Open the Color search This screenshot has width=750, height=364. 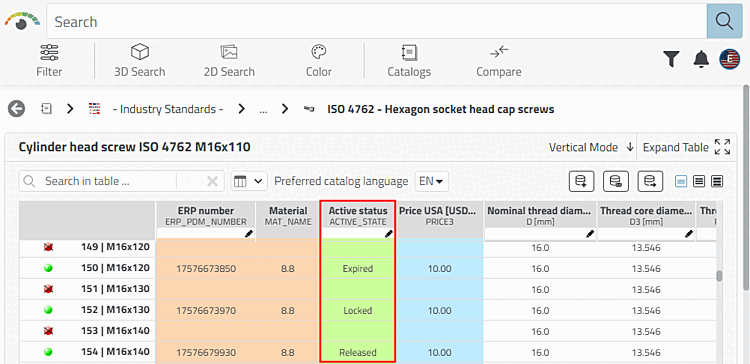coord(319,60)
